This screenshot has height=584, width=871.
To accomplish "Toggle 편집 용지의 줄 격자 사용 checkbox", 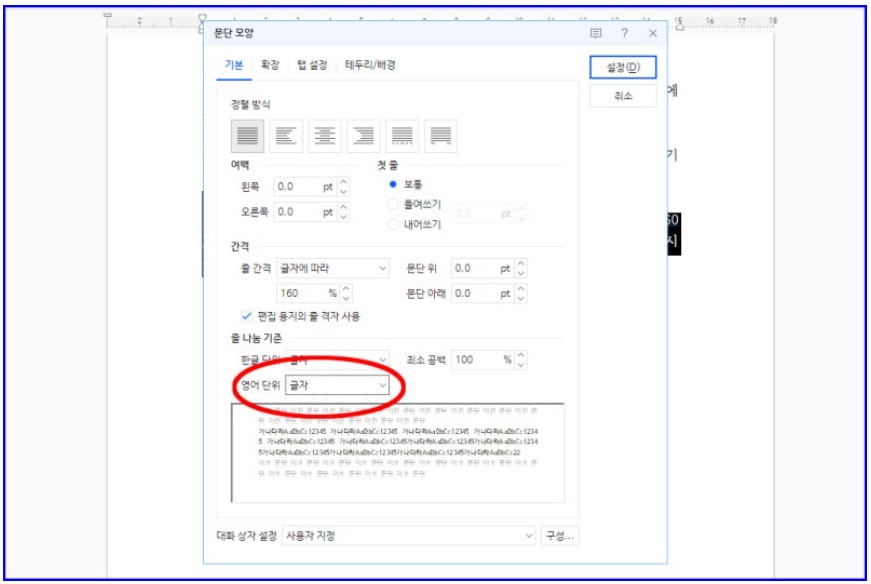I will tap(246, 316).
